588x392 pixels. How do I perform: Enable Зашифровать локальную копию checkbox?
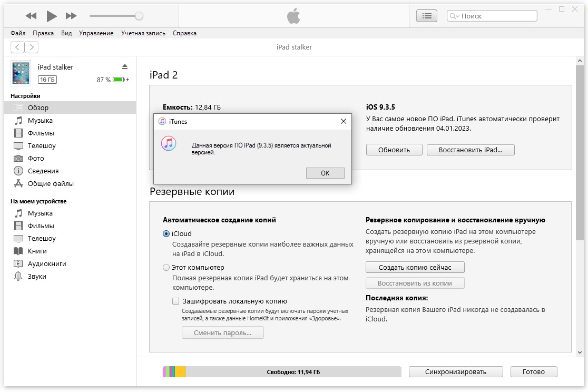[x=176, y=301]
